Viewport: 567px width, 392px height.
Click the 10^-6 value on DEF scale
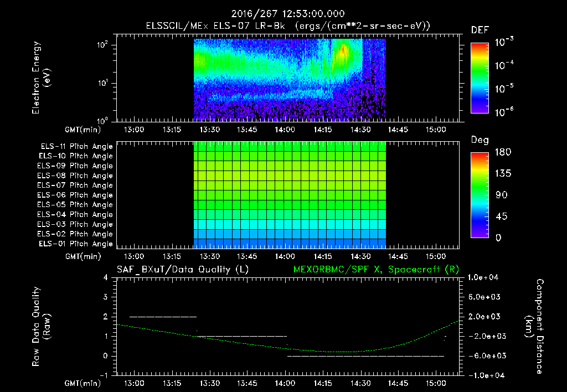pos(504,111)
